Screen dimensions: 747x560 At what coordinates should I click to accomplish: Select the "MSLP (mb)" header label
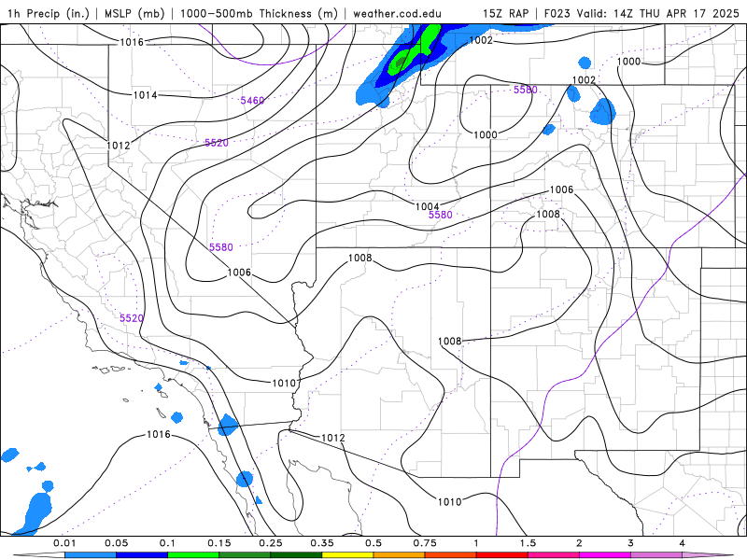pyautogui.click(x=134, y=14)
